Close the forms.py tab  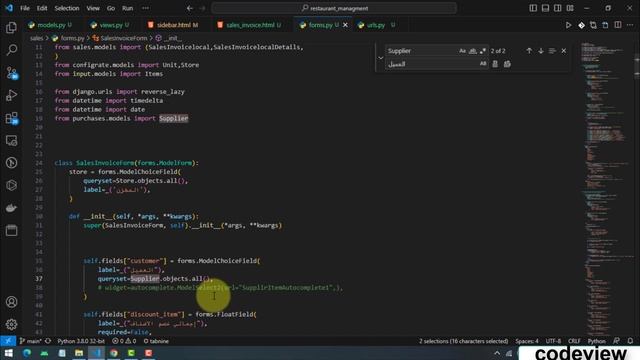point(345,25)
